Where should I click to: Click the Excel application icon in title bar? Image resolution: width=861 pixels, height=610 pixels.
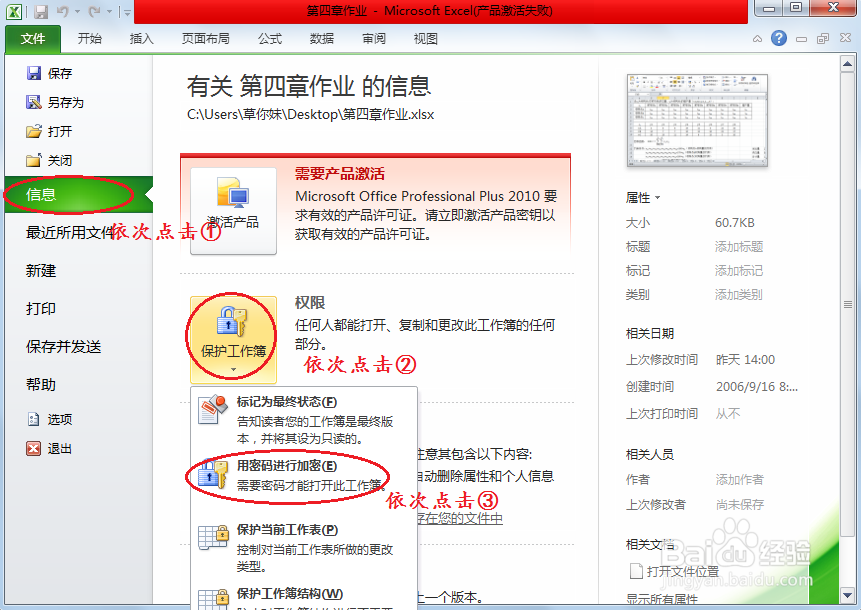coord(14,12)
